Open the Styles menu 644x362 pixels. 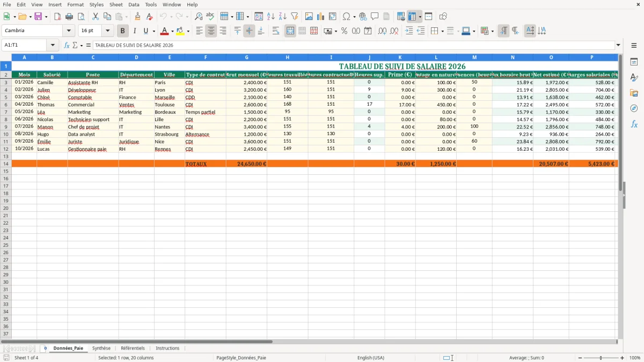point(97,4)
